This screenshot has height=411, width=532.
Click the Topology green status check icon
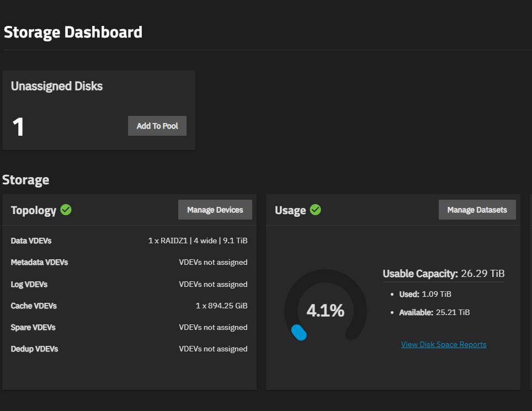coord(66,210)
